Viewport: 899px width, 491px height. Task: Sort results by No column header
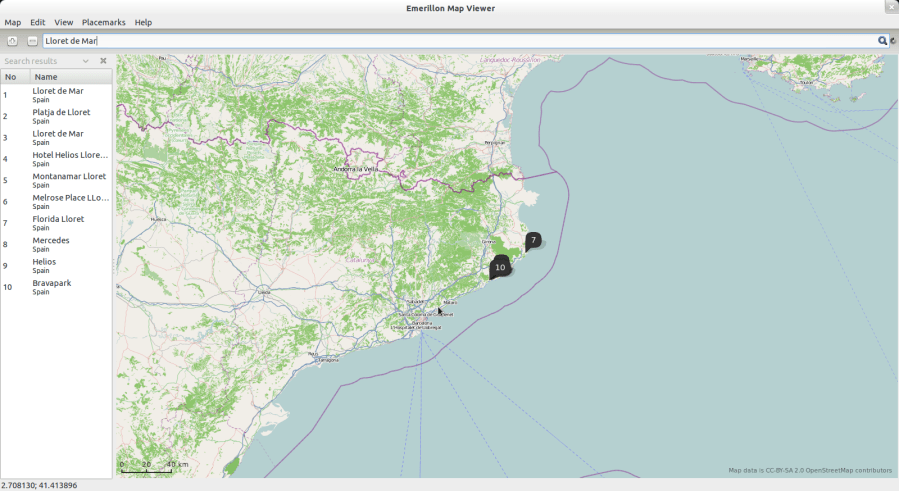click(14, 76)
